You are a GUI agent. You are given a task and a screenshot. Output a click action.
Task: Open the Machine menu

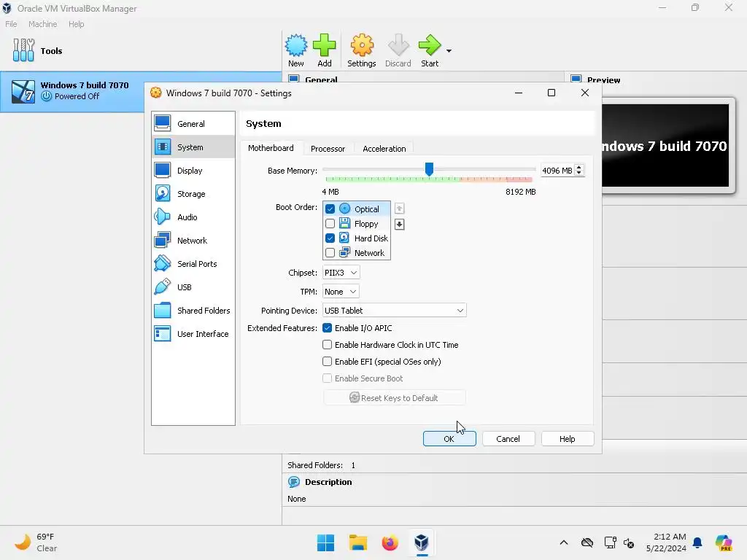click(x=43, y=24)
